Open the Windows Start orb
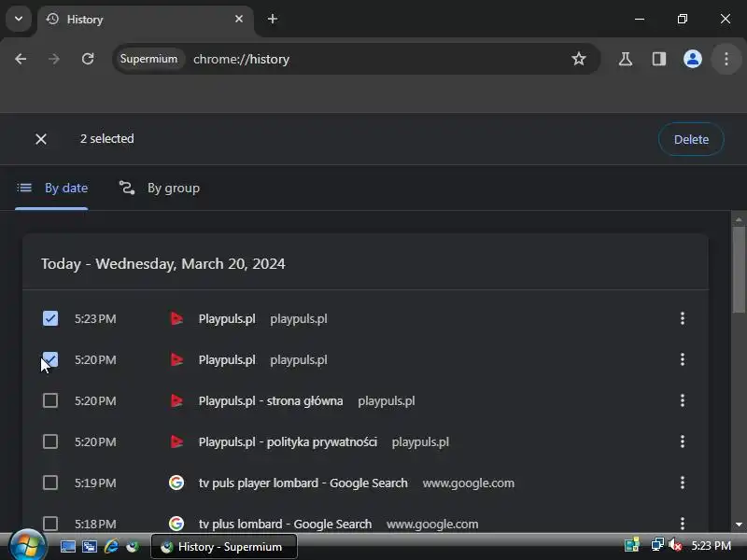Screen dimensions: 747x560 click(27, 546)
